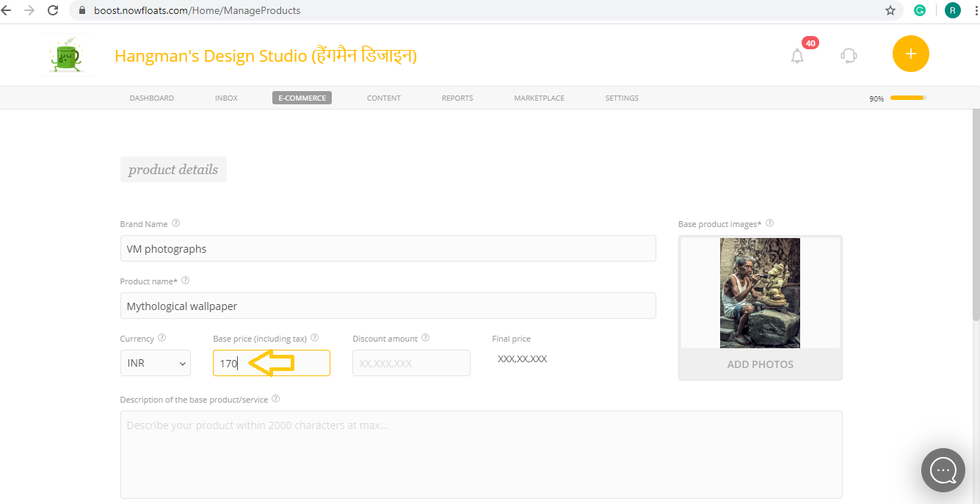Open the Content tab
The height and width of the screenshot is (504, 980).
(384, 98)
